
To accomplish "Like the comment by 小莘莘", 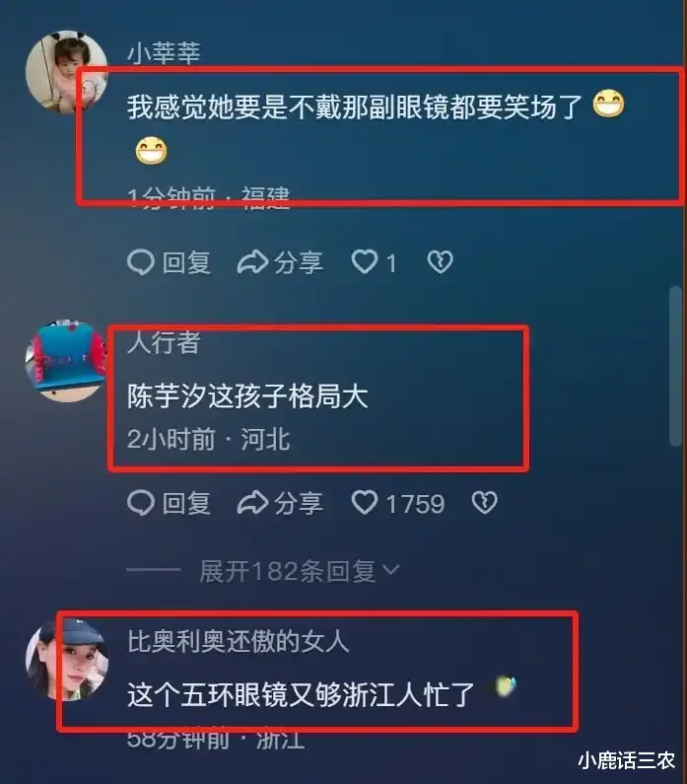I will tap(365, 262).
